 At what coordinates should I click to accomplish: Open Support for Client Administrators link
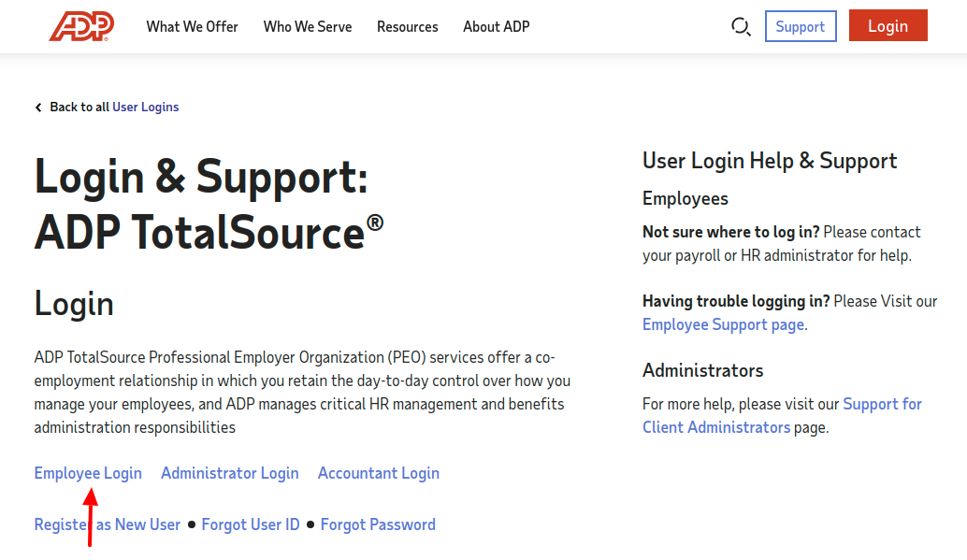pyautogui.click(x=782, y=416)
